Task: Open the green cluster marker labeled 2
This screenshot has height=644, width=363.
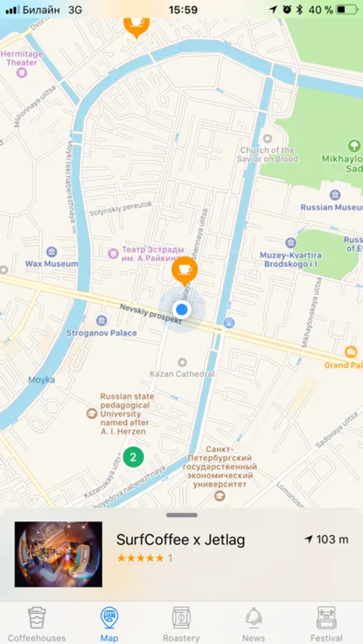Action: 133,457
